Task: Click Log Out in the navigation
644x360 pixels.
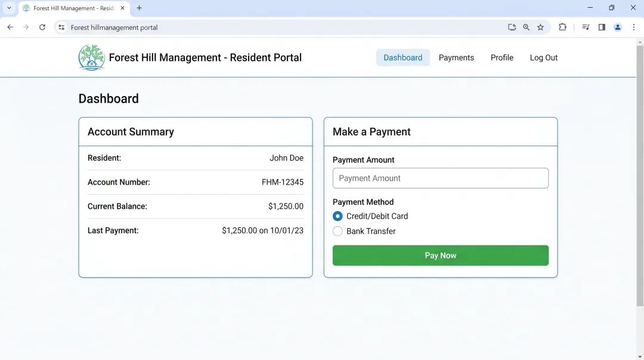Action: pyautogui.click(x=543, y=57)
